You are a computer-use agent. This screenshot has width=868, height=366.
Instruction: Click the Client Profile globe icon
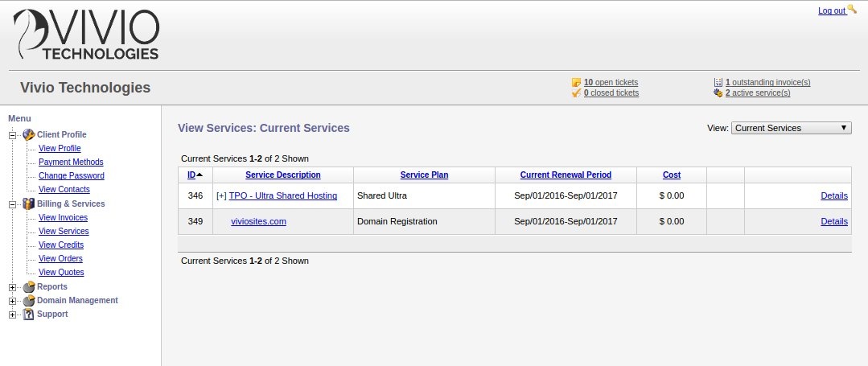(x=29, y=134)
